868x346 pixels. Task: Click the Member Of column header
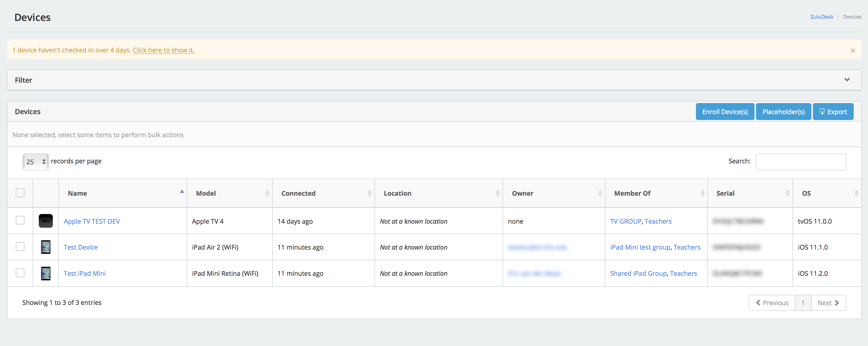click(x=656, y=193)
